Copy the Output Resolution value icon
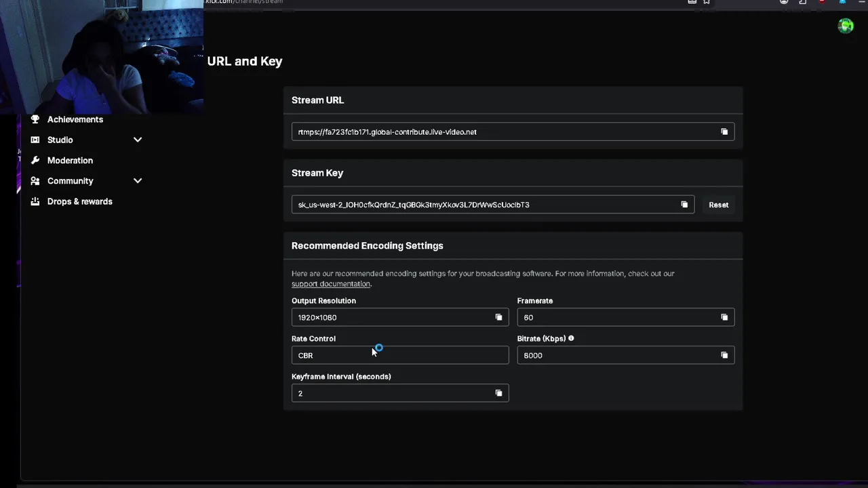The image size is (868, 488). click(498, 317)
